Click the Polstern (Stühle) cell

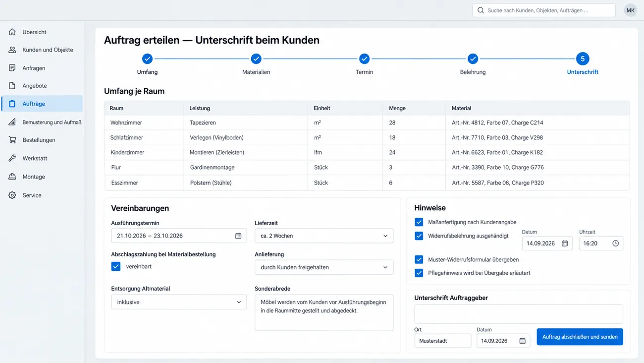(x=245, y=182)
